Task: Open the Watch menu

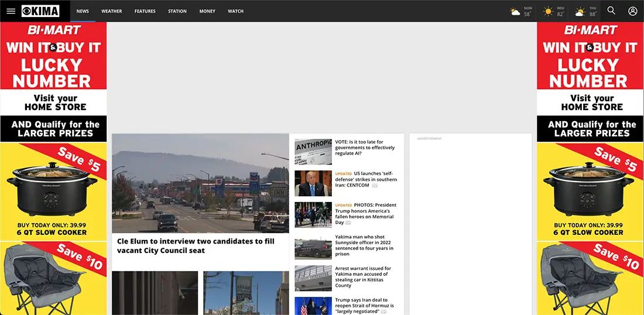Action: click(236, 11)
